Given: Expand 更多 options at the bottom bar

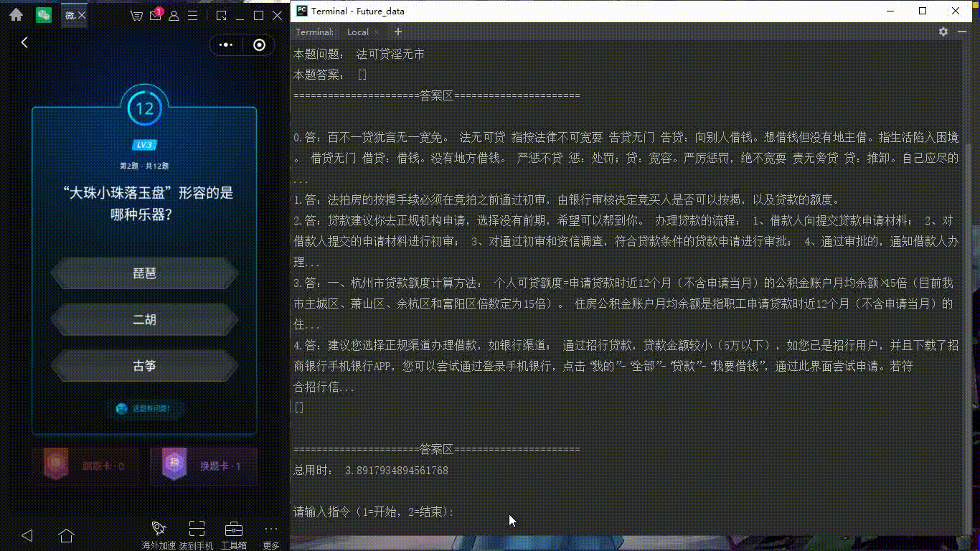Looking at the screenshot, I should coord(270,531).
